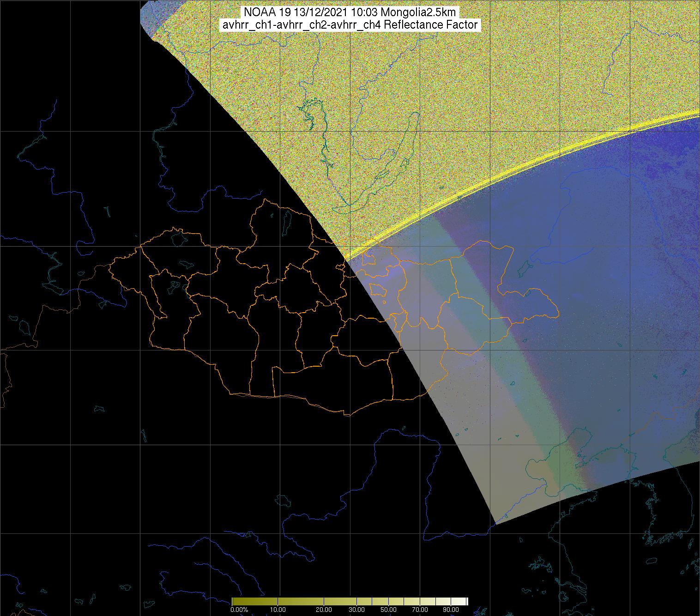This screenshot has width=700, height=616.
Task: Pick the 50.00 value on colorbar
Action: point(389,610)
